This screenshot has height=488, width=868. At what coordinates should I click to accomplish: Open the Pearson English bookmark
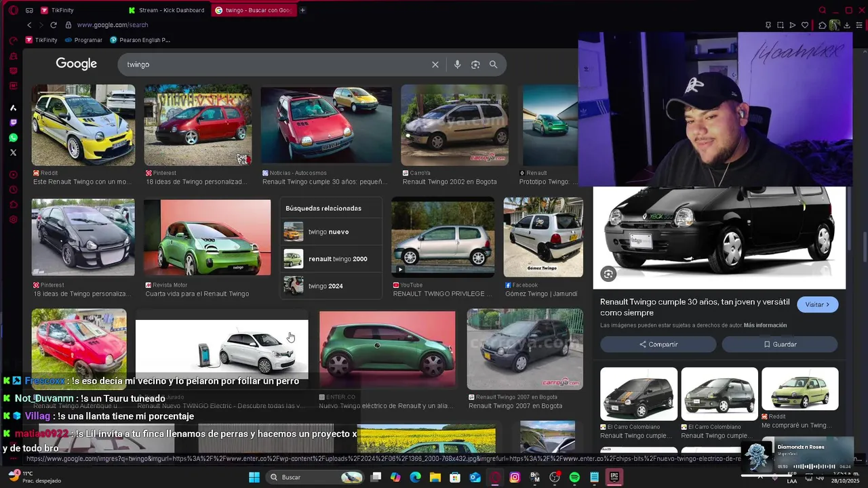pos(140,40)
